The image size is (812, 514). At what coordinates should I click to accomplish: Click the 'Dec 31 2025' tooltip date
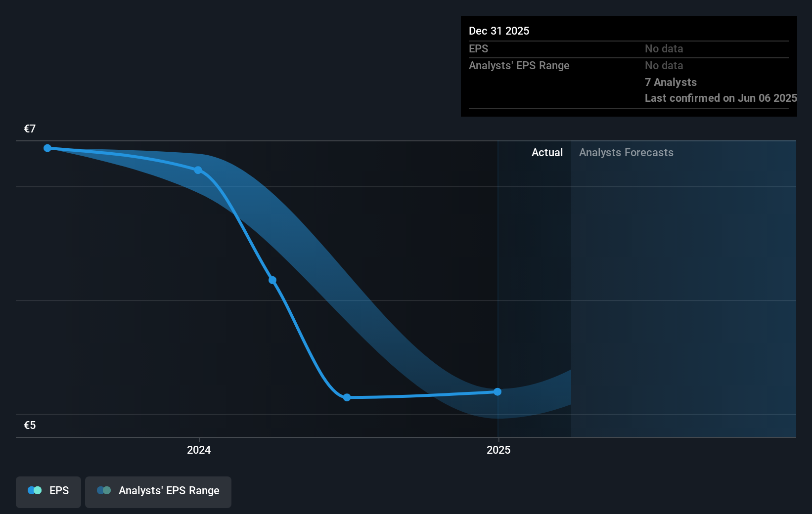(x=499, y=31)
